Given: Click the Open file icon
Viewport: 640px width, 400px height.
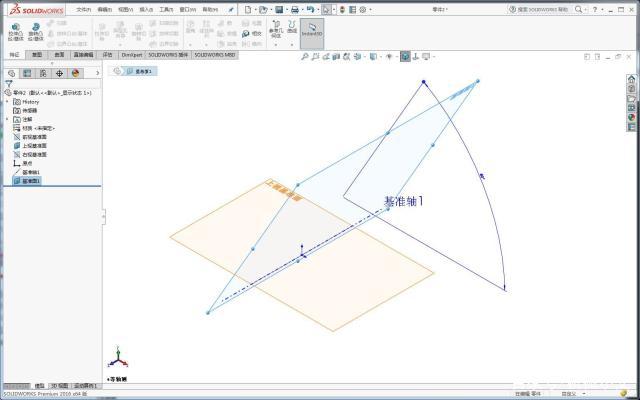Looking at the screenshot, I should click(x=263, y=9).
